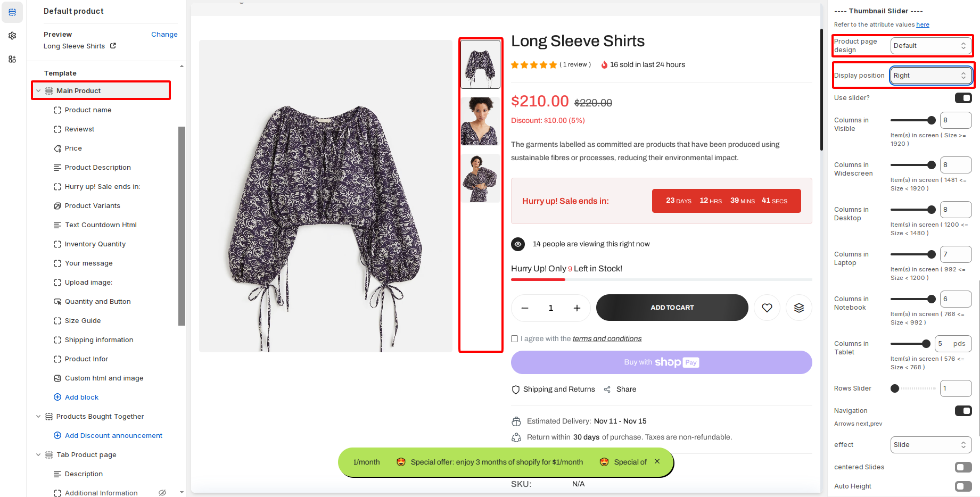This screenshot has height=497, width=980.
Task: Select the Size Guide block
Action: pos(83,321)
